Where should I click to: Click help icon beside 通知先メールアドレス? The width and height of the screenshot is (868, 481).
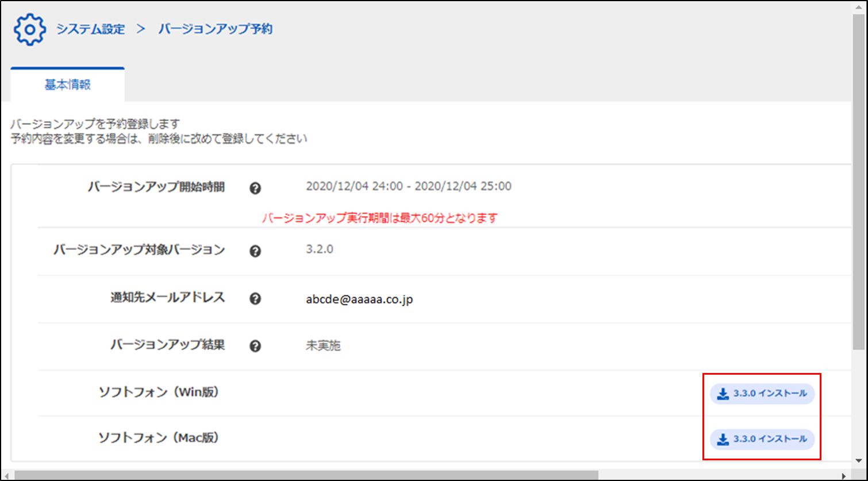click(x=256, y=299)
